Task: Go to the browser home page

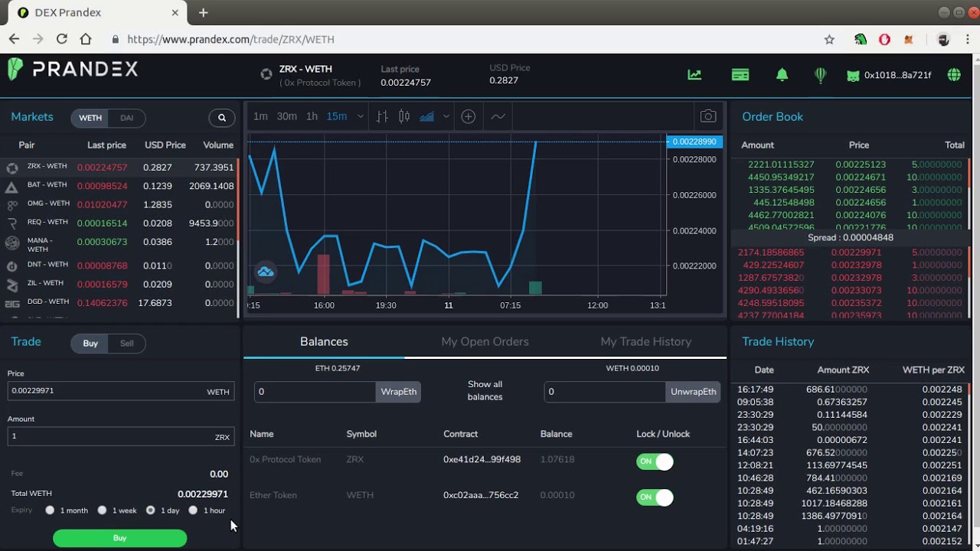Action: point(86,39)
